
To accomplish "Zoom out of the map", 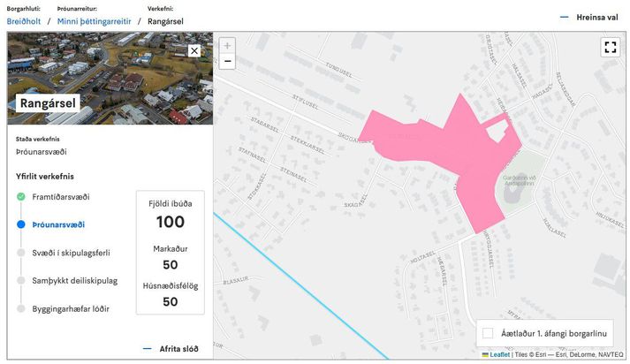I will coord(227,62).
